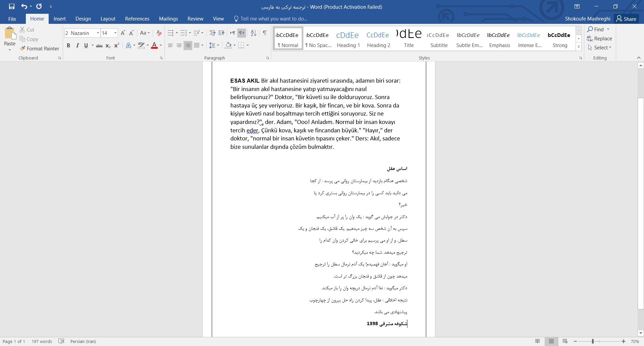
Task: Apply the Strong style
Action: pyautogui.click(x=559, y=39)
